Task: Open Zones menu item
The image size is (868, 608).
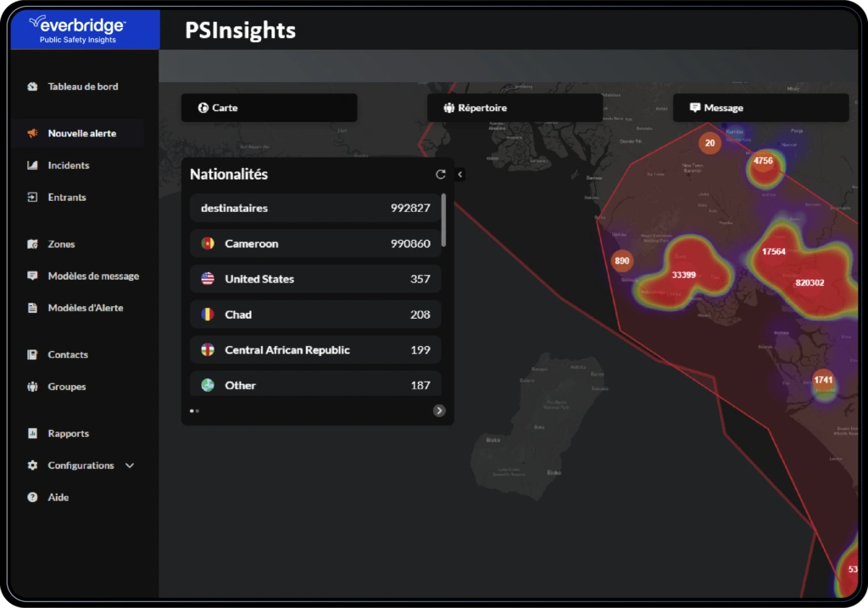Action: (61, 244)
